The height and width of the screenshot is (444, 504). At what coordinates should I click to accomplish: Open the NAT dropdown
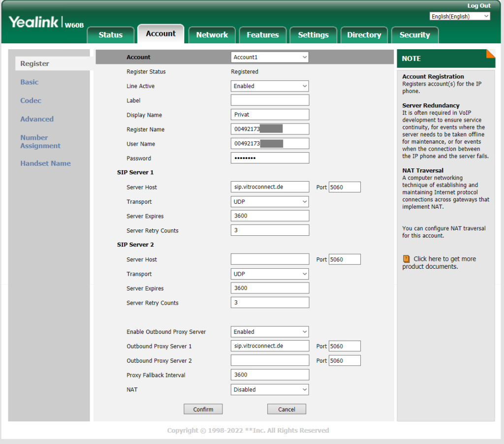pos(270,390)
